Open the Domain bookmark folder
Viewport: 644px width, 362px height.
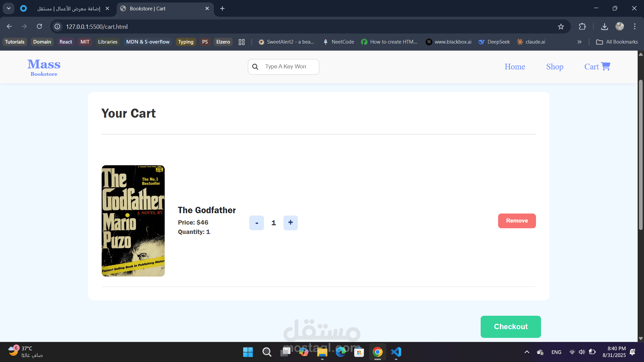point(42,42)
